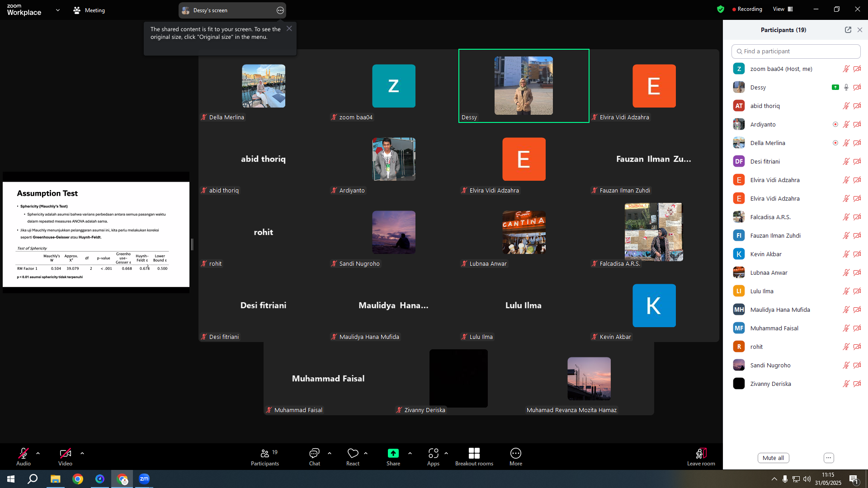Pop out the Participants panel
The height and width of the screenshot is (488, 868).
tap(848, 30)
